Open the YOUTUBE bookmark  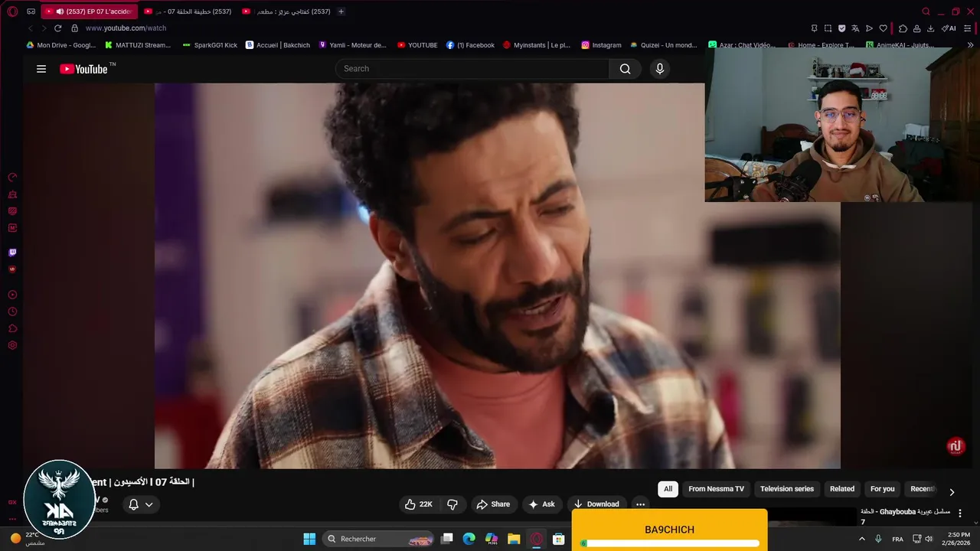coord(417,45)
